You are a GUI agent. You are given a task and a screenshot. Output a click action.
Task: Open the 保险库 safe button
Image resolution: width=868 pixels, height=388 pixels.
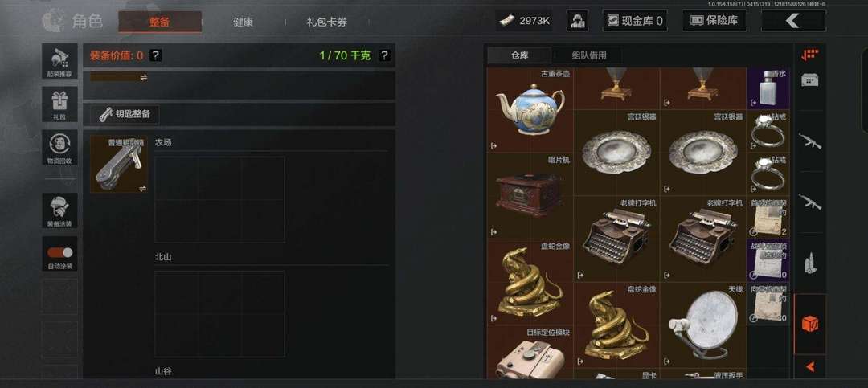pos(714,21)
